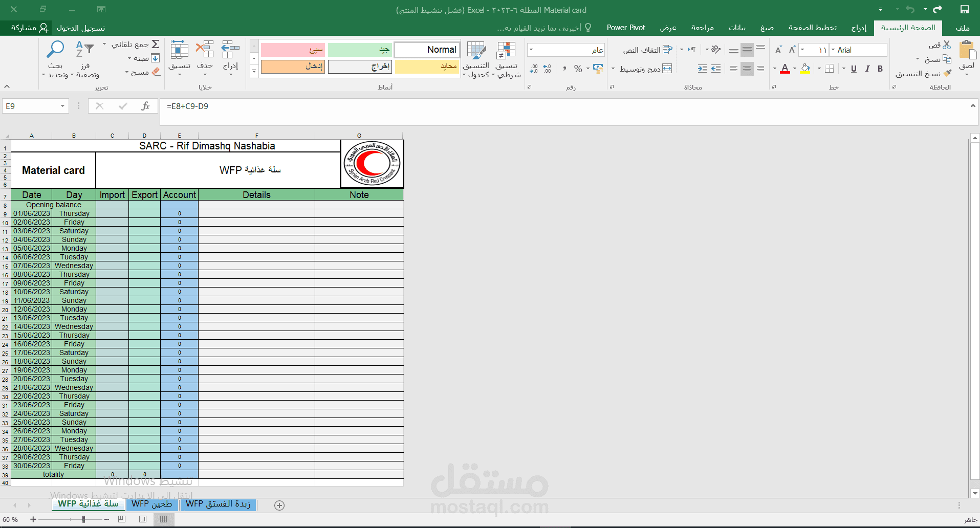Image resolution: width=980 pixels, height=528 pixels.
Task: Save the workbook with the floppy icon
Action: [x=965, y=10]
